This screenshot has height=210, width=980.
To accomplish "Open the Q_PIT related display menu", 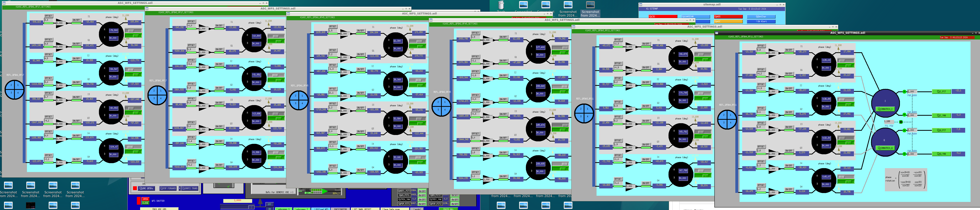I will click(942, 130).
